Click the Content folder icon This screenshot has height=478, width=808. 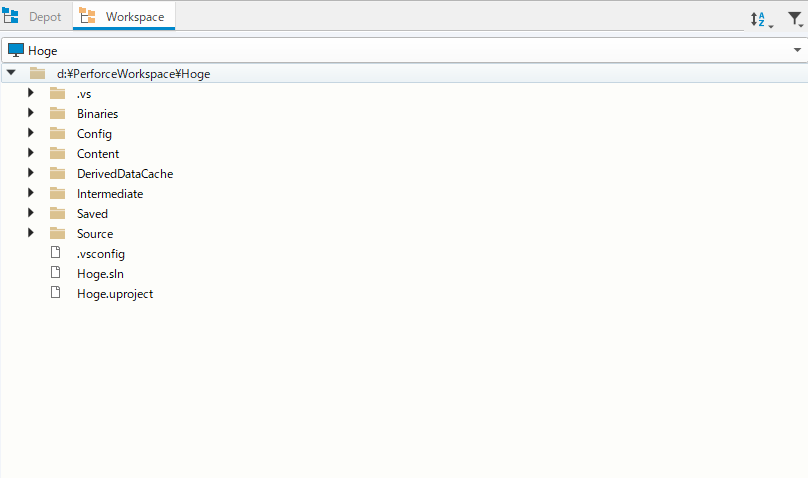click(x=57, y=153)
